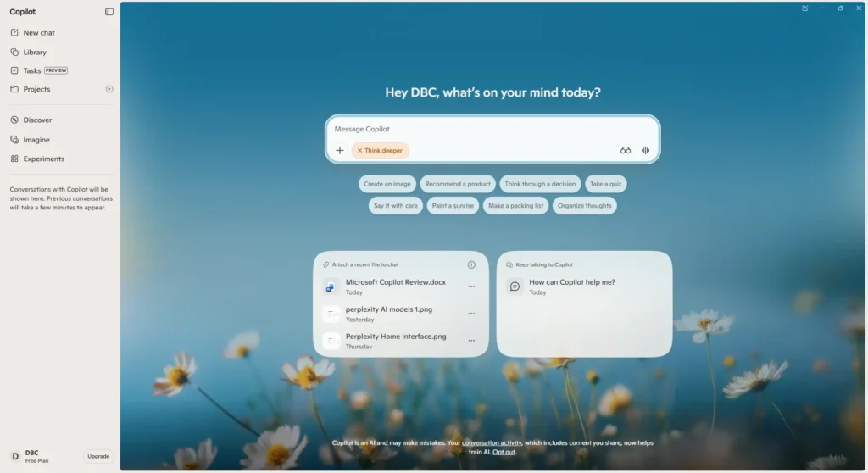Click the Discover compass icon
Screen dimensions: 868x473
tap(14, 120)
